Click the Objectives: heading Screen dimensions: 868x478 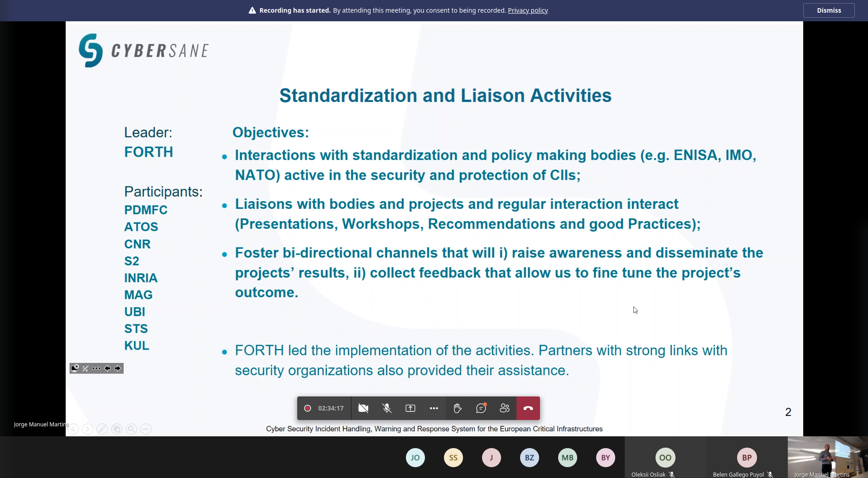click(270, 132)
